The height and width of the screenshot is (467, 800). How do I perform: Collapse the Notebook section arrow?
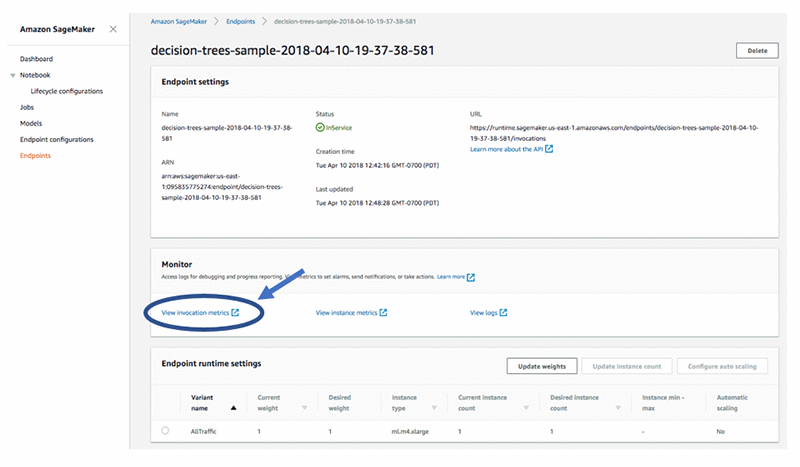(x=13, y=76)
